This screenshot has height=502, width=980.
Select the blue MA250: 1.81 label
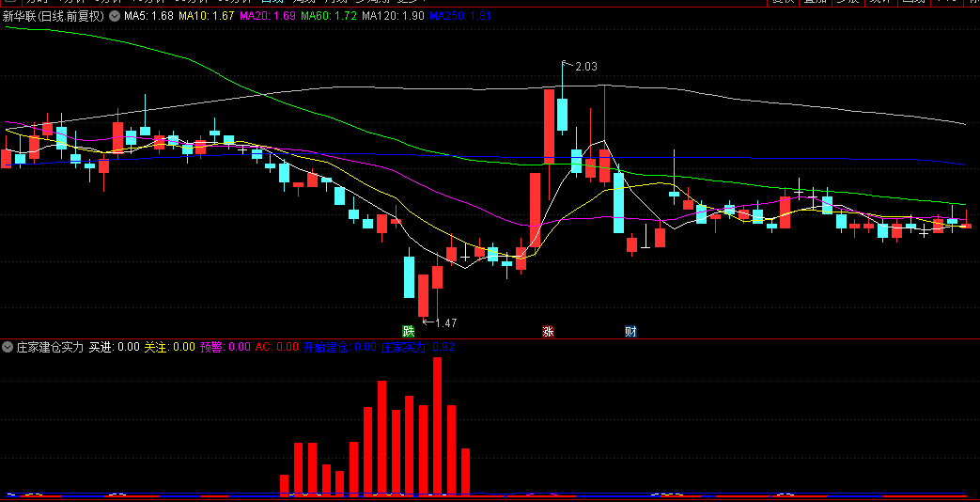(460, 16)
